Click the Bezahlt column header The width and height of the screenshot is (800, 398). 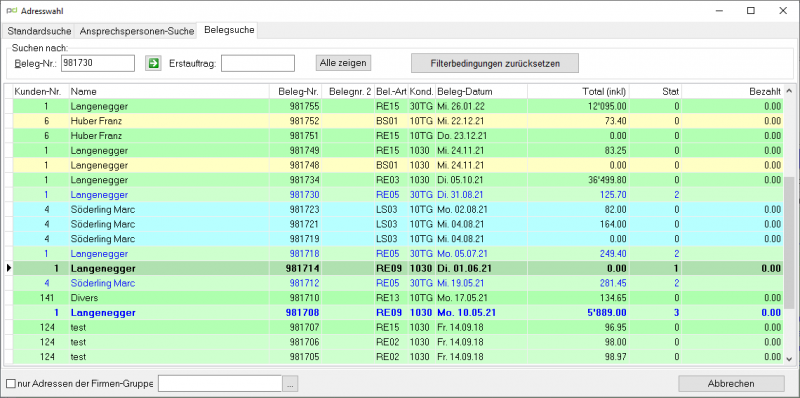click(733, 92)
